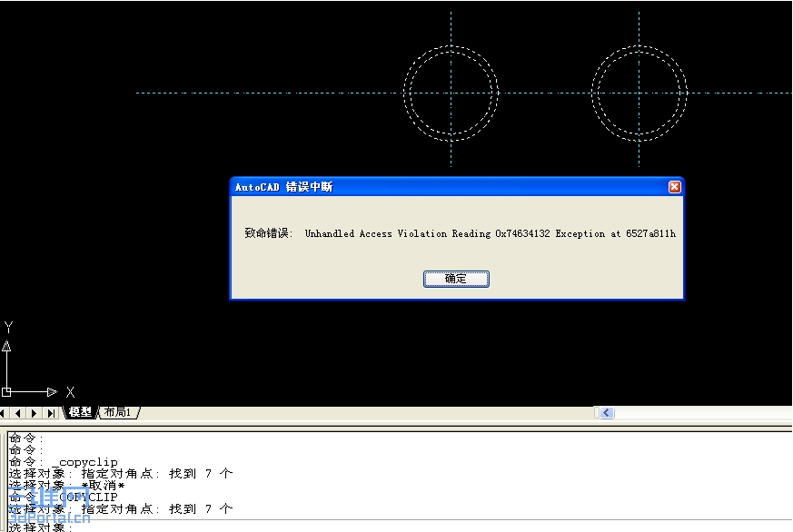Go to next layout tab arrow
Viewport: 793px width, 532px height.
[34, 413]
